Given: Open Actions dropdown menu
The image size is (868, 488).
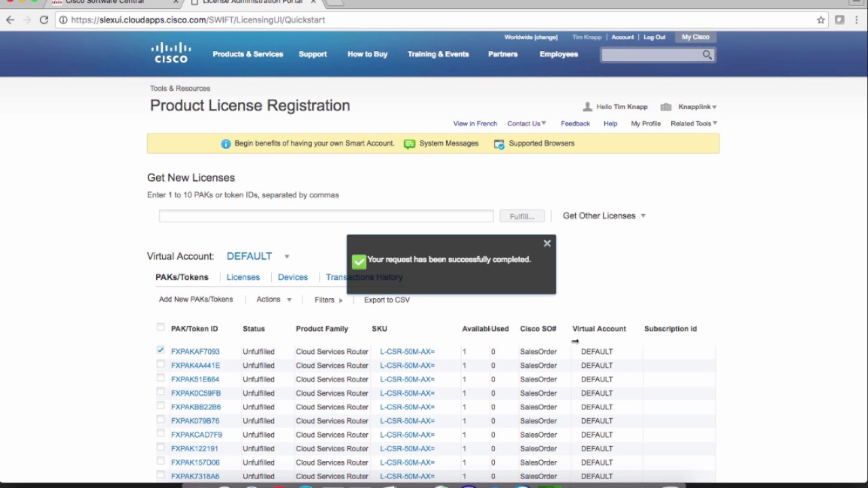Looking at the screenshot, I should tap(274, 300).
